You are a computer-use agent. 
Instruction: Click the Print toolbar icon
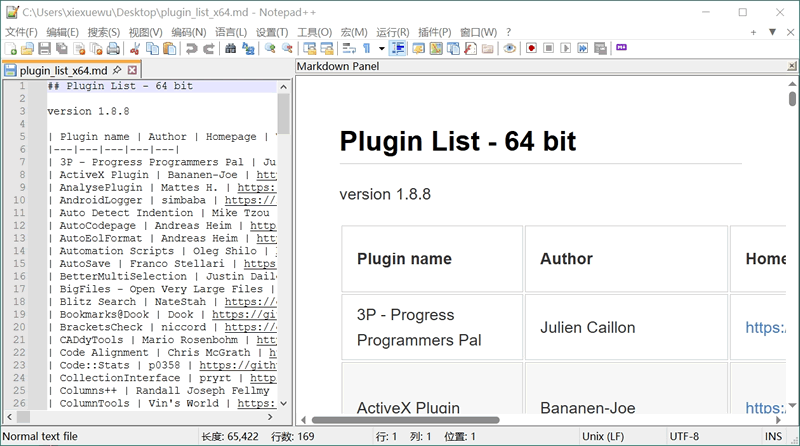114,48
